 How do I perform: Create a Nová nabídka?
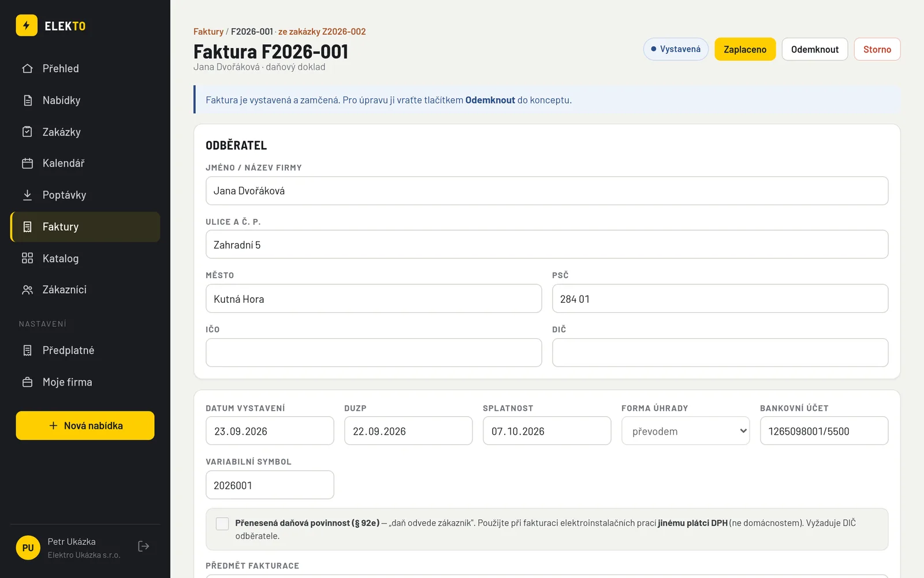(x=85, y=425)
